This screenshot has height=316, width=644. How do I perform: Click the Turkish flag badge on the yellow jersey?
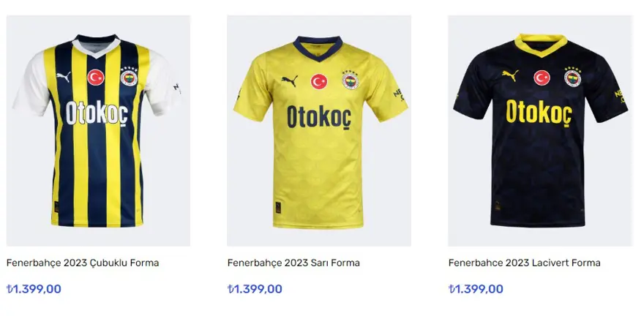coord(319,82)
